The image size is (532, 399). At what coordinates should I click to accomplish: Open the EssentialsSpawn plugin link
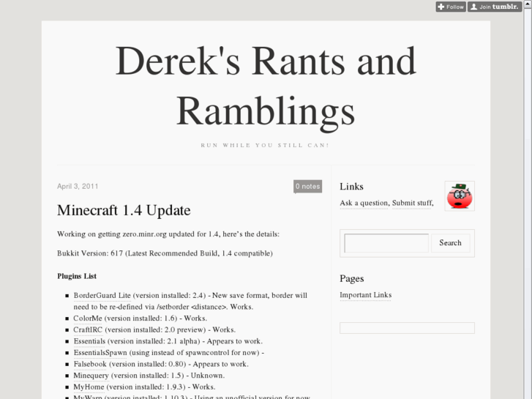[x=100, y=352]
